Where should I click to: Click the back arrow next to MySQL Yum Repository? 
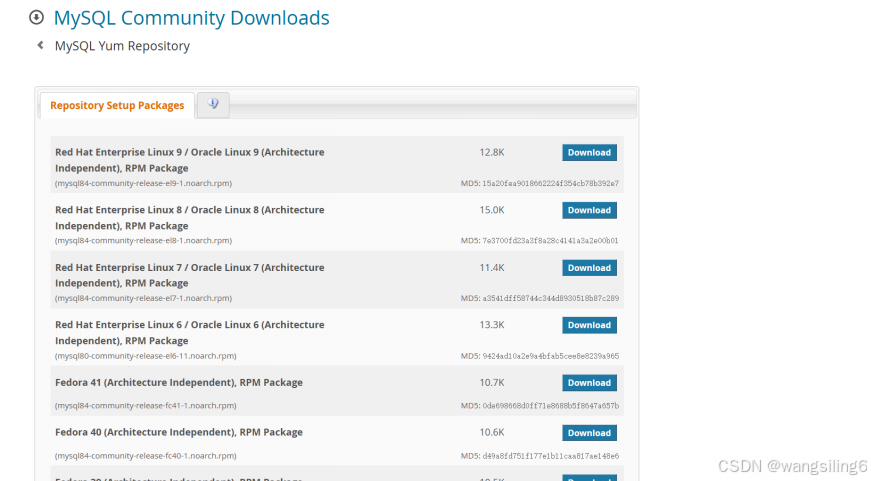click(x=40, y=45)
